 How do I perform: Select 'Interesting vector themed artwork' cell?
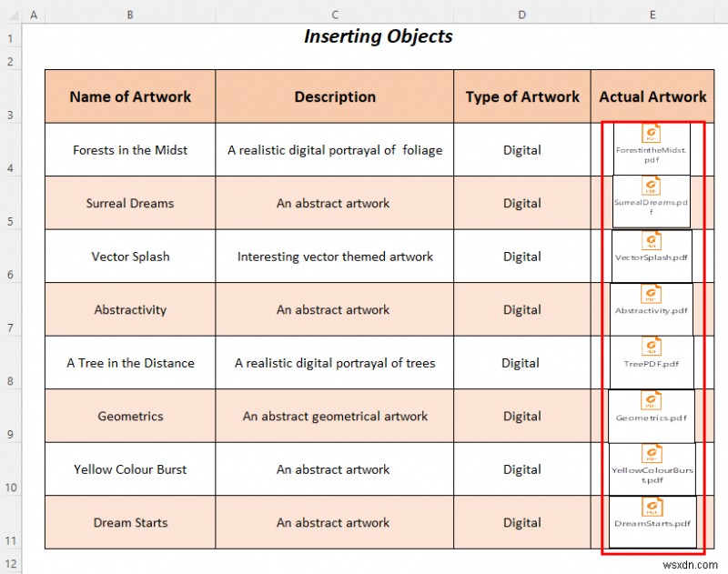click(334, 257)
